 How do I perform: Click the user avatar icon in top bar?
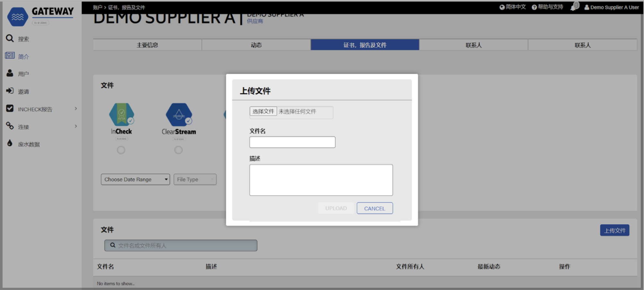(587, 7)
